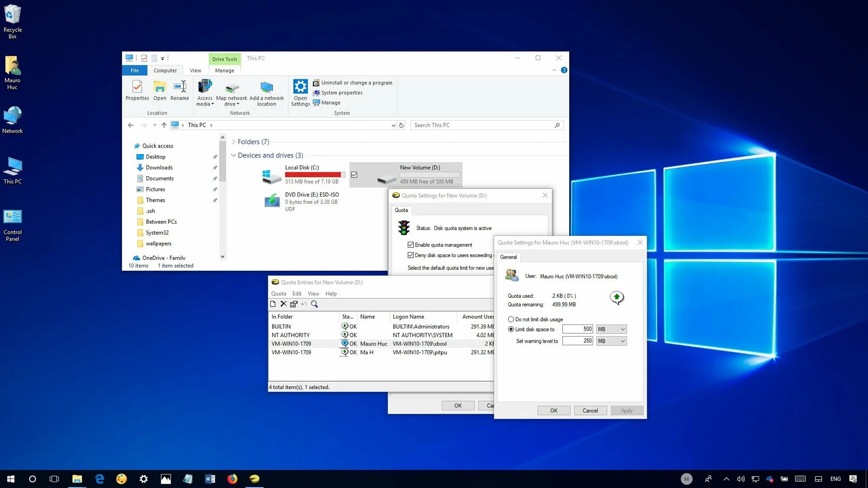Click the user account icon next to Mauro Huc
868x488 pixels.
pyautogui.click(x=511, y=275)
